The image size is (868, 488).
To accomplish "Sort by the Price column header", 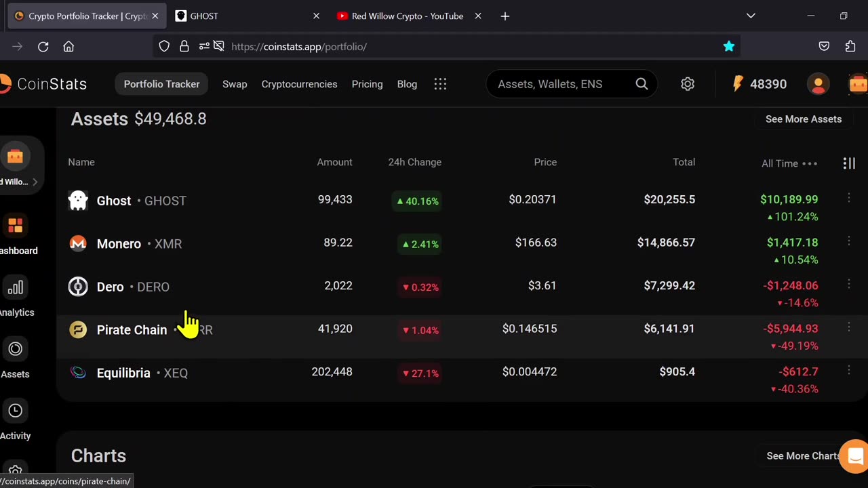I will pyautogui.click(x=545, y=162).
